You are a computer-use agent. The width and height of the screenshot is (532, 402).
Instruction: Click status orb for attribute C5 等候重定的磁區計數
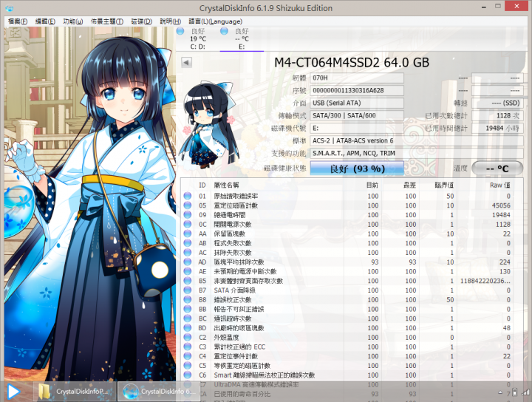pos(187,365)
